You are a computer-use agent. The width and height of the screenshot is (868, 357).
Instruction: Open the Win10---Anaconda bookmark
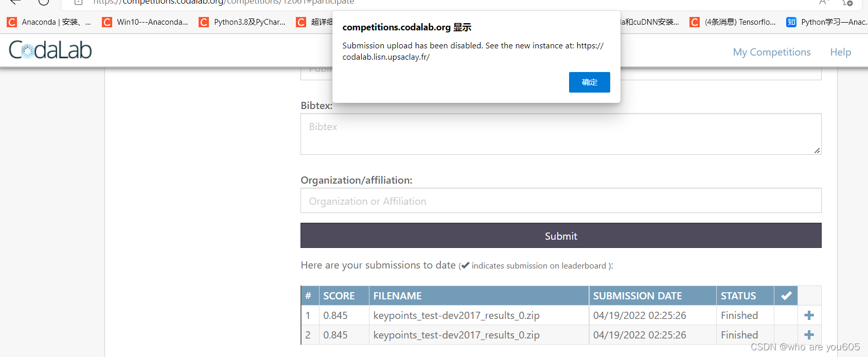(x=146, y=22)
